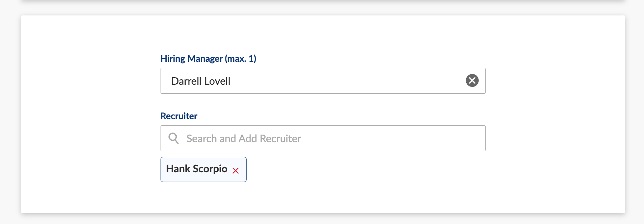Viewport: 644px width, 224px height.
Task: Select the Darrell Lovell name text
Action: click(x=201, y=81)
